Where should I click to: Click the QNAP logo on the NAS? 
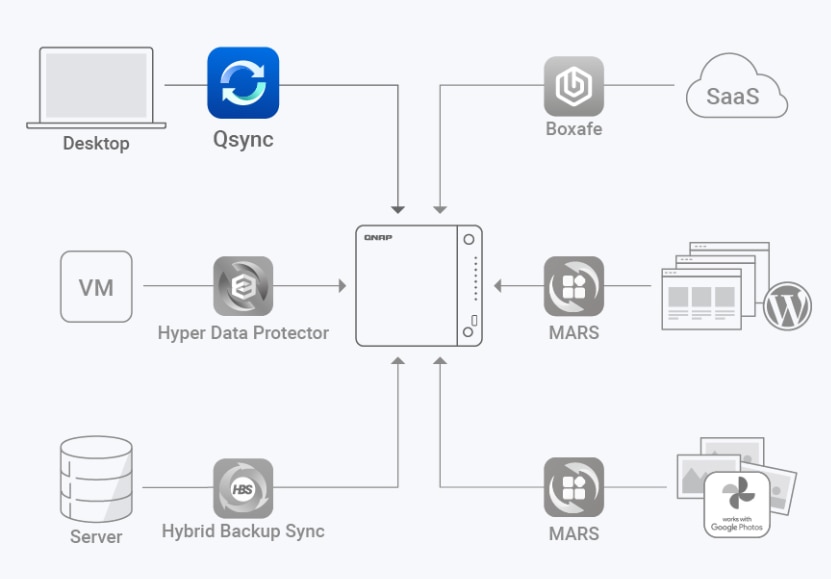377,239
